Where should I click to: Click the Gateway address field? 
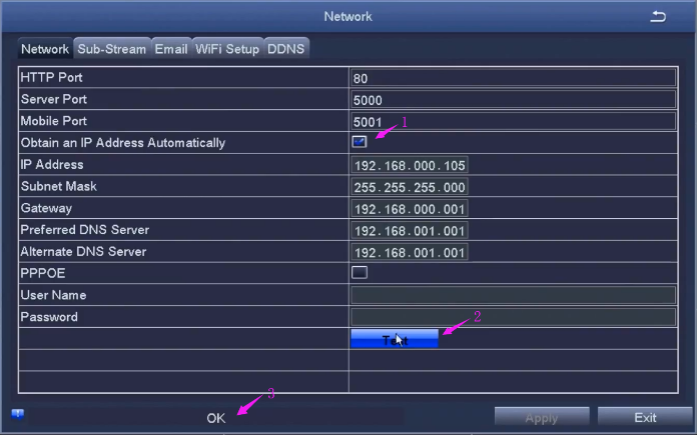point(410,209)
